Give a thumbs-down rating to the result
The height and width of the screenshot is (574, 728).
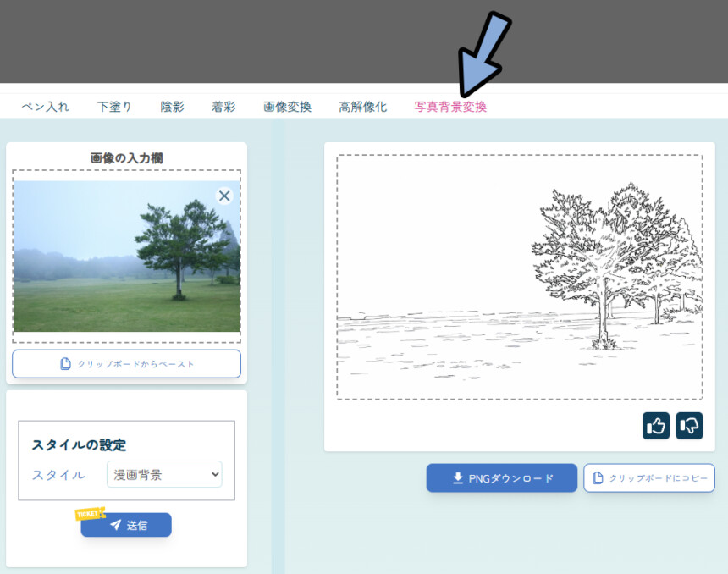689,425
